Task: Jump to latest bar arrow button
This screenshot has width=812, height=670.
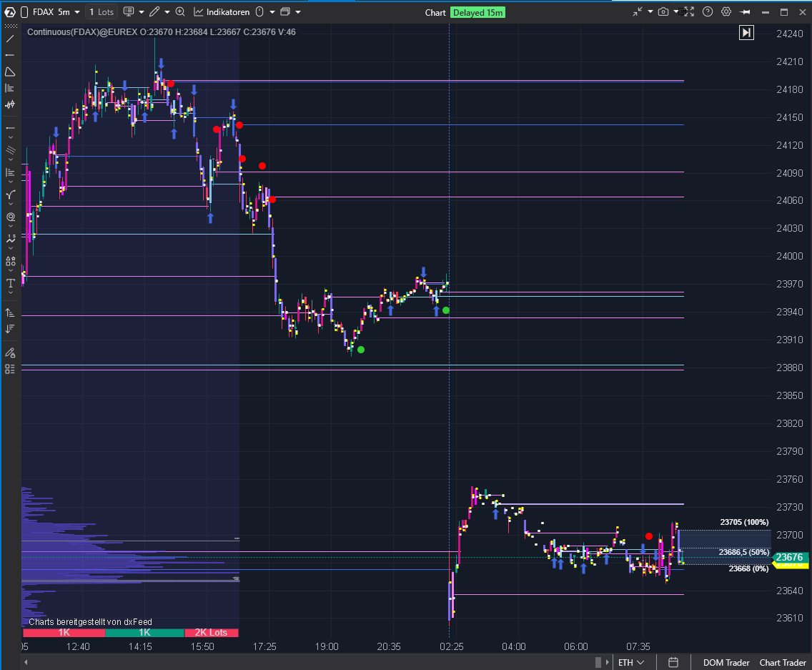Action: [x=746, y=32]
